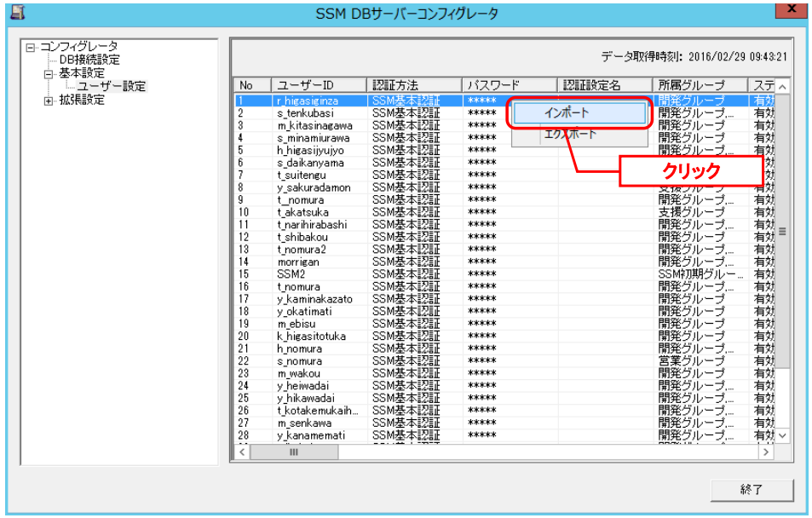Select user row y_kaminakazato
Viewport: 812px width, 518px height.
[505, 299]
